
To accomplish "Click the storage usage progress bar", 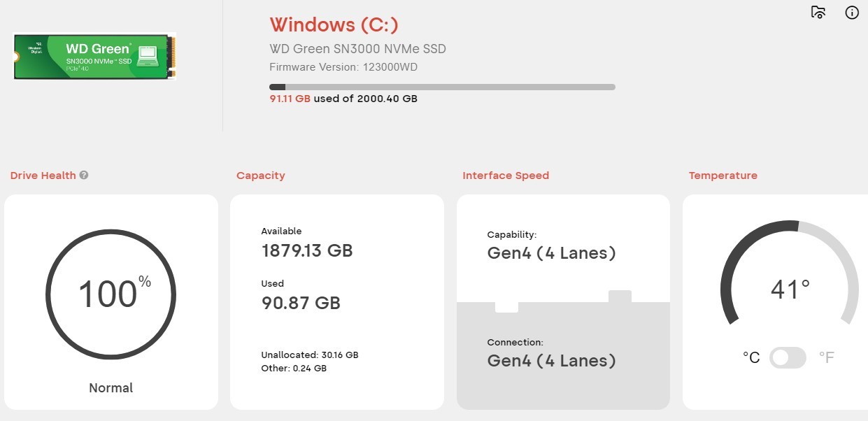I will (442, 87).
